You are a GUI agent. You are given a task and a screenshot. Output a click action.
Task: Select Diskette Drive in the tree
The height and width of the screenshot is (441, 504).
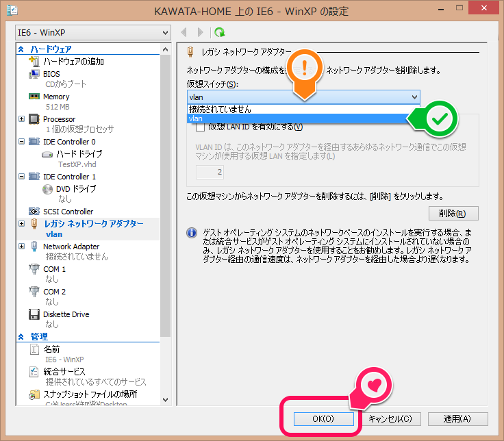(66, 314)
